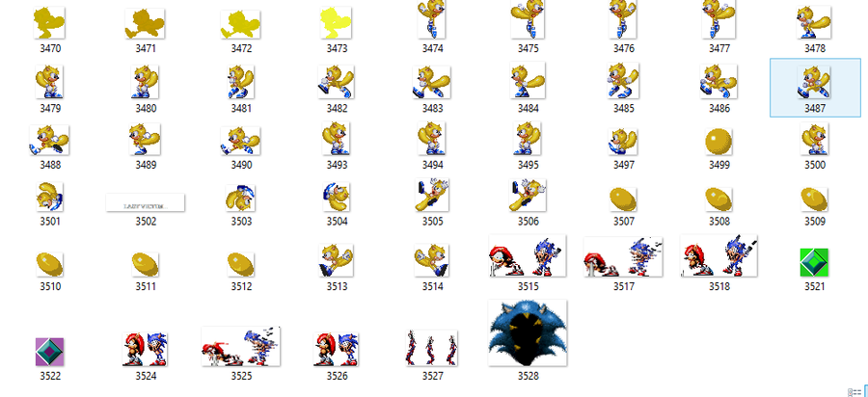Select sprite thumbnail 3474
Viewport: 868px width, 397px height.
[x=432, y=19]
